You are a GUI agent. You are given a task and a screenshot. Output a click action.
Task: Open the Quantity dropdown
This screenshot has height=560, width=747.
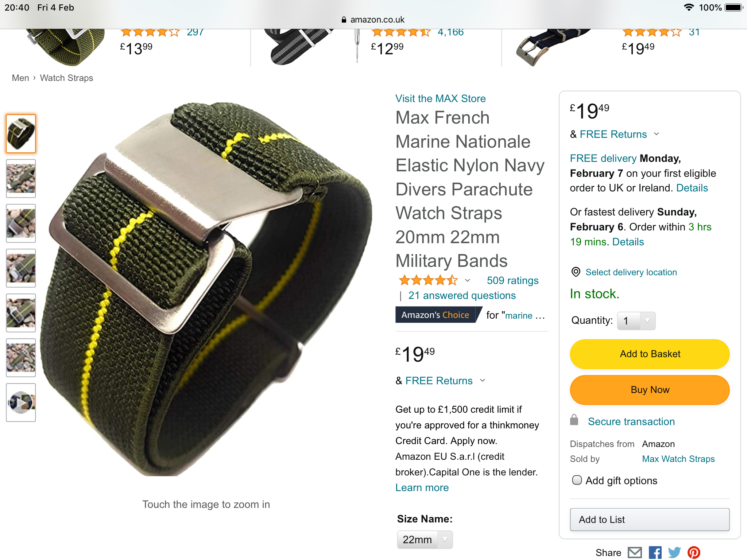[636, 321]
